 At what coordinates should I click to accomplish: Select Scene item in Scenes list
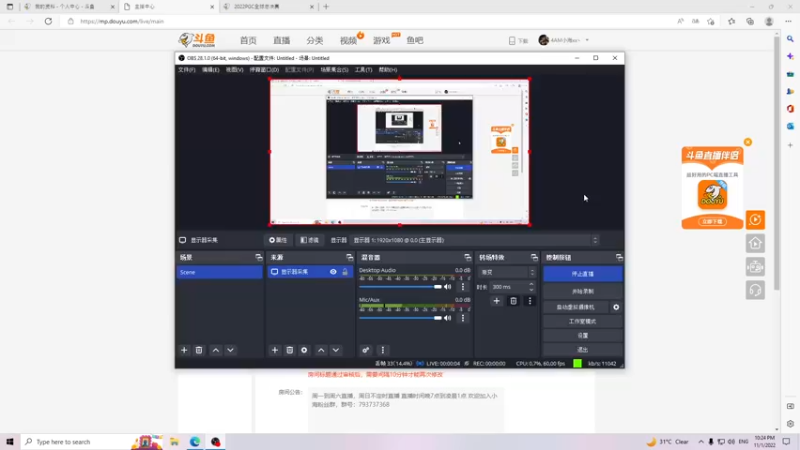219,272
